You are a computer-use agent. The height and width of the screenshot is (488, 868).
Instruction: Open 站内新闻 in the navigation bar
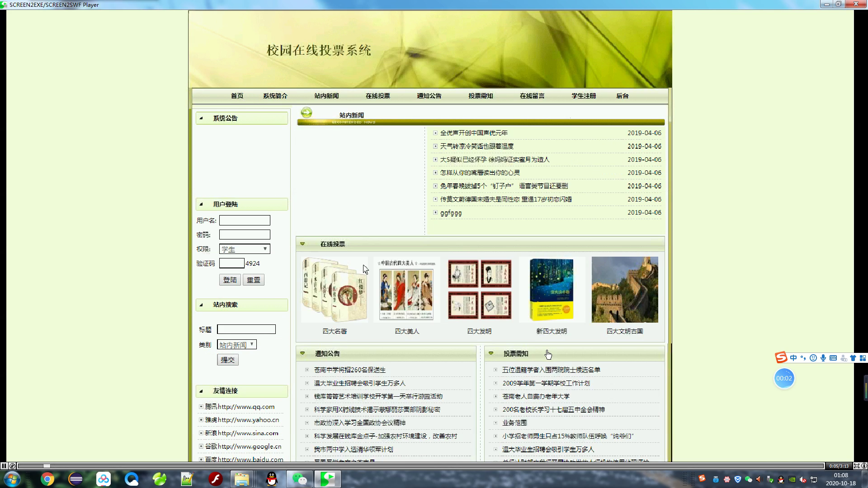coord(326,96)
